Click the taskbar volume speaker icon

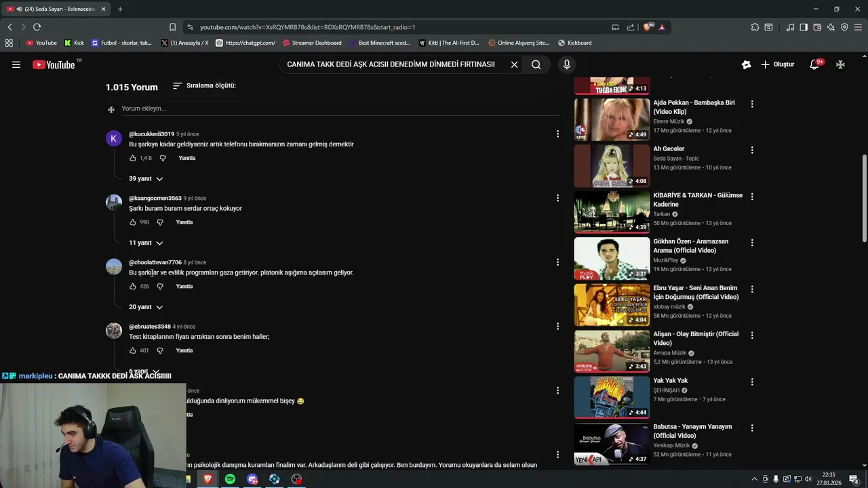808,479
